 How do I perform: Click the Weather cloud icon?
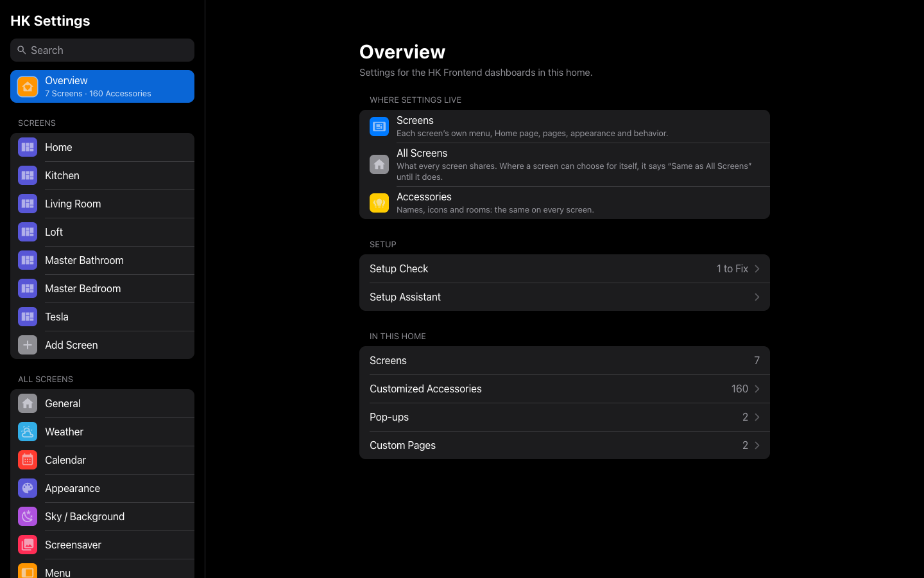(28, 432)
